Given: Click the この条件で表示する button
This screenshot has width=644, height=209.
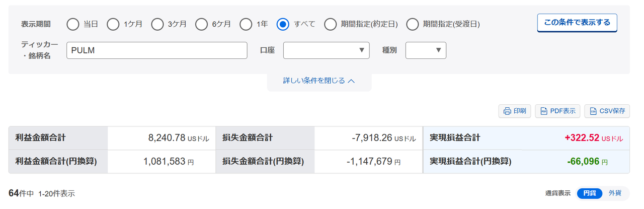Looking at the screenshot, I should [x=577, y=23].
